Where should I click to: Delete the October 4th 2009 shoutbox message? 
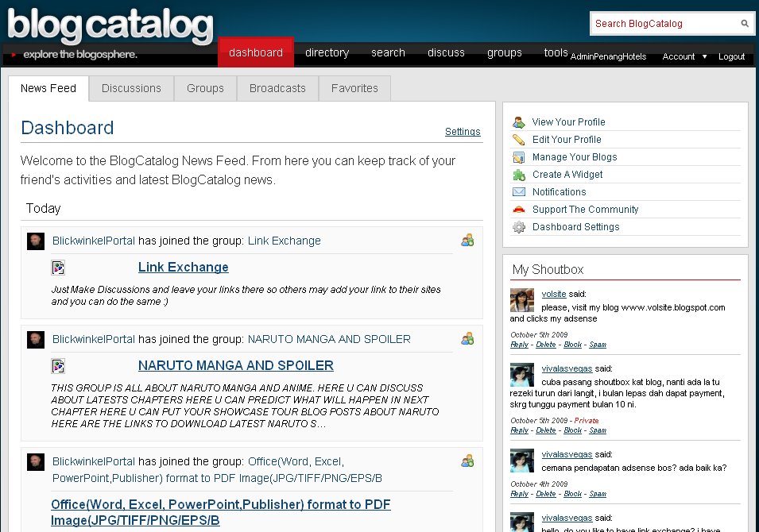pyautogui.click(x=546, y=494)
